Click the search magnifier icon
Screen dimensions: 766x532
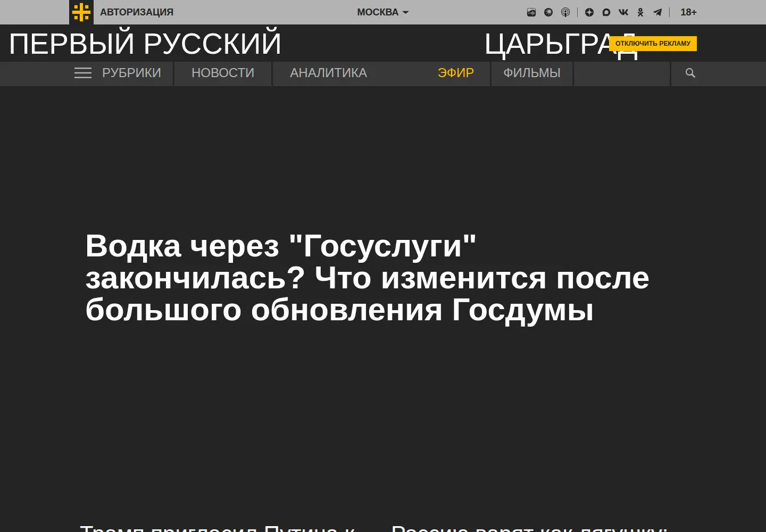[690, 73]
